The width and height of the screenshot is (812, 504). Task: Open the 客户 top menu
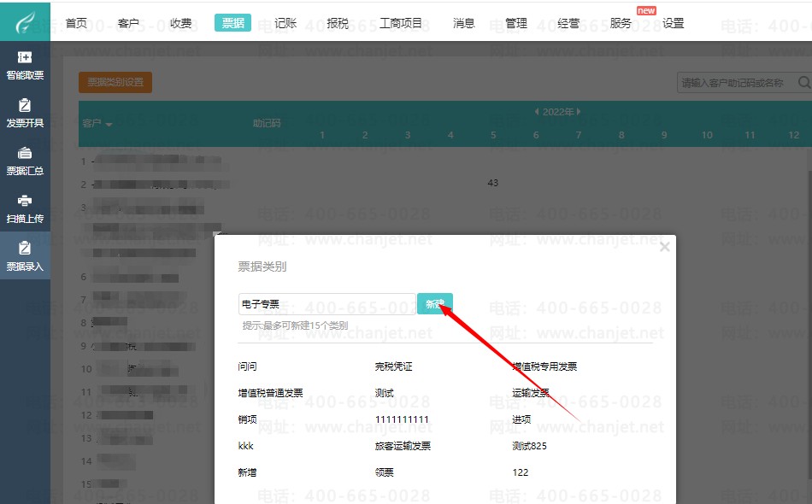128,23
